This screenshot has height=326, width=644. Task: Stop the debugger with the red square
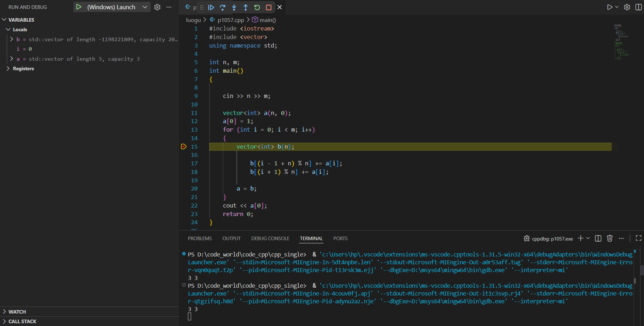[x=269, y=7]
